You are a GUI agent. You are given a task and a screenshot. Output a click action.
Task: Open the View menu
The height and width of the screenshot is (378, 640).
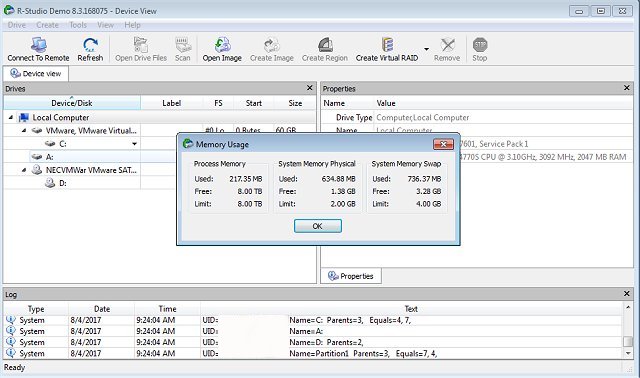[x=105, y=25]
